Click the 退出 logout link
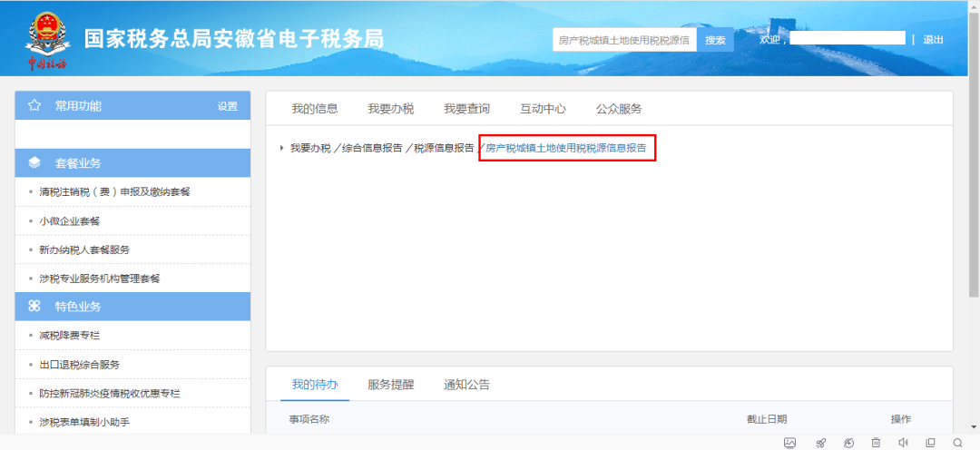980x450 pixels. coord(933,39)
